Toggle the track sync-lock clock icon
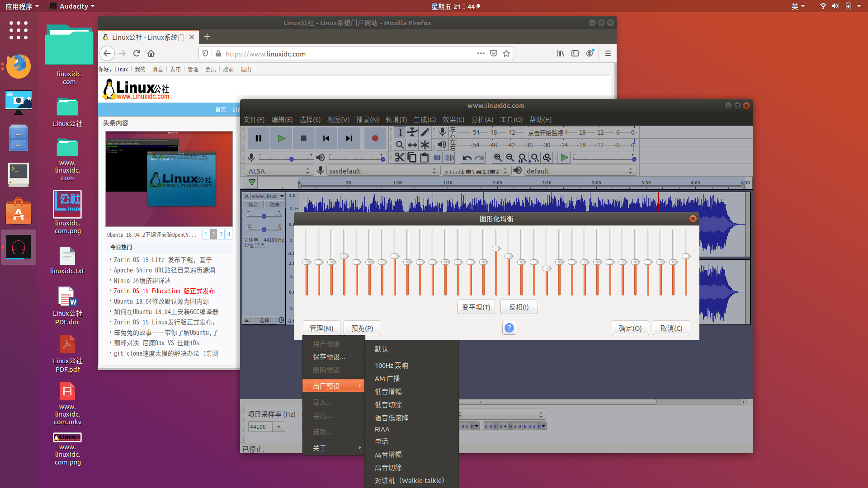The image size is (868, 488). (x=281, y=320)
